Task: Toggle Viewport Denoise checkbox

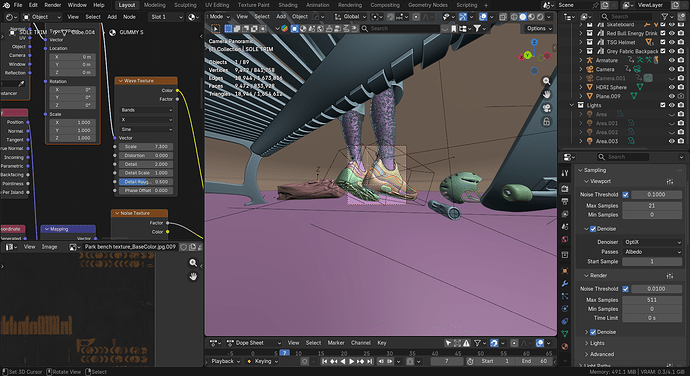Action: point(593,229)
